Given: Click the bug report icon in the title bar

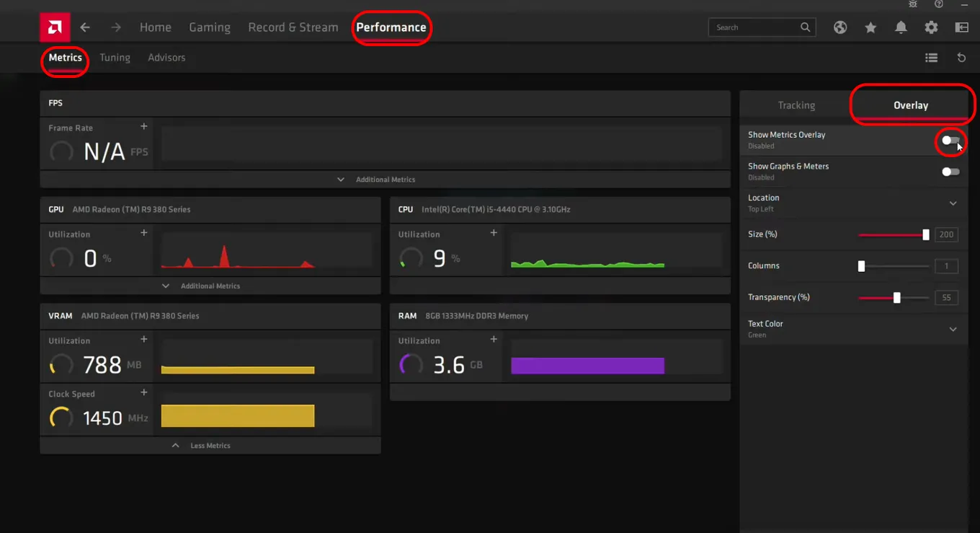Looking at the screenshot, I should [x=913, y=4].
